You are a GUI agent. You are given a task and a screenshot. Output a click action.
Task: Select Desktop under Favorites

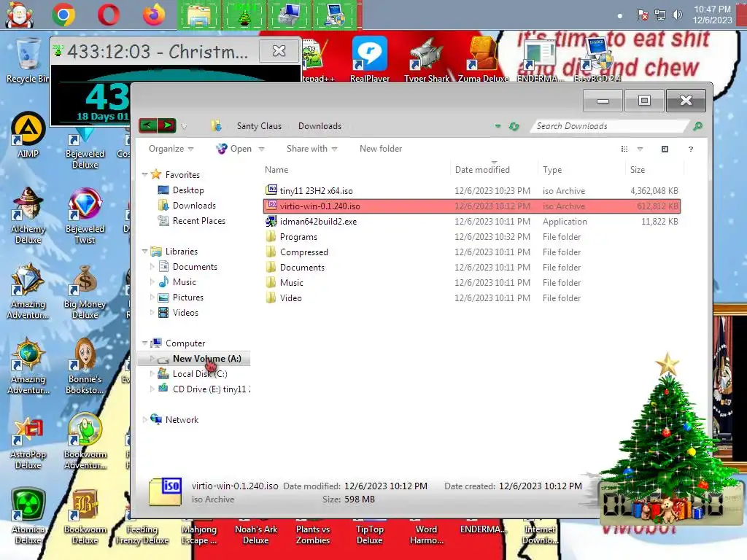(x=188, y=190)
